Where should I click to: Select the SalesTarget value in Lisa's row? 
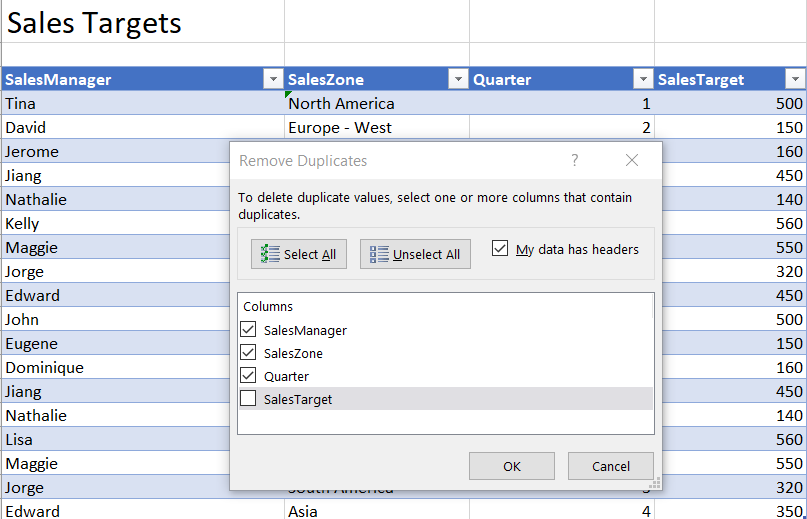[x=734, y=439]
